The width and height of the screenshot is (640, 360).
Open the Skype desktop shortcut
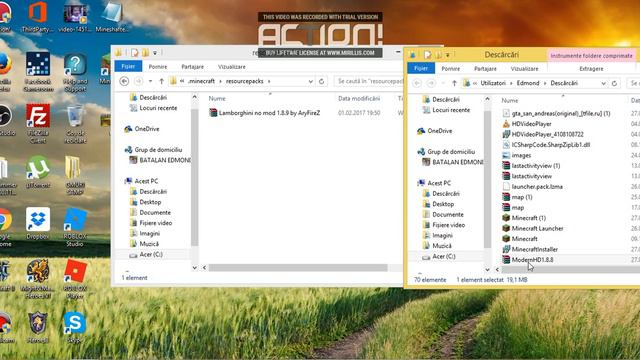(x=75, y=327)
